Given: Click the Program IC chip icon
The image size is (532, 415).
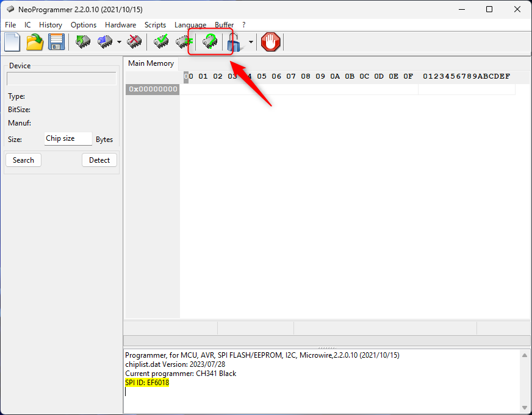Looking at the screenshot, I should pos(105,42).
